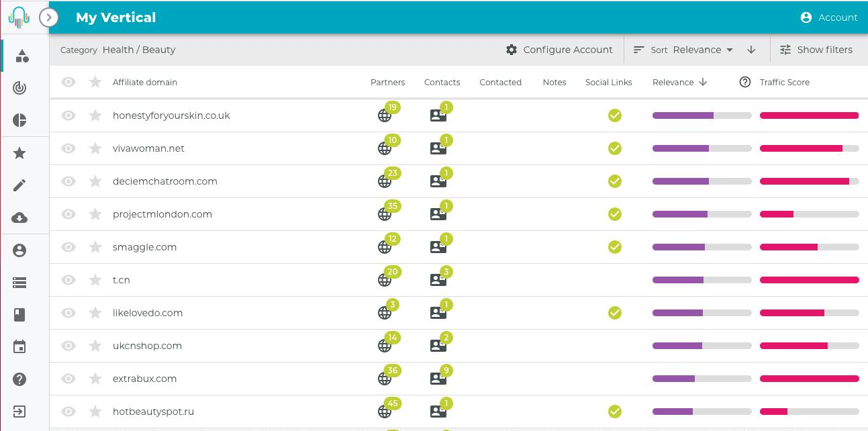Toggle the star icon in header row
This screenshot has width=868, height=431.
click(95, 82)
